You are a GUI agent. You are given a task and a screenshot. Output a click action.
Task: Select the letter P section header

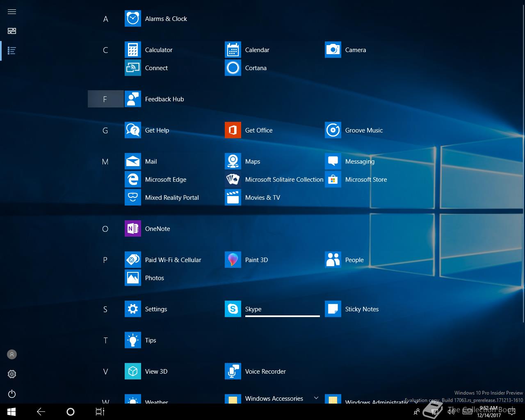[105, 260]
